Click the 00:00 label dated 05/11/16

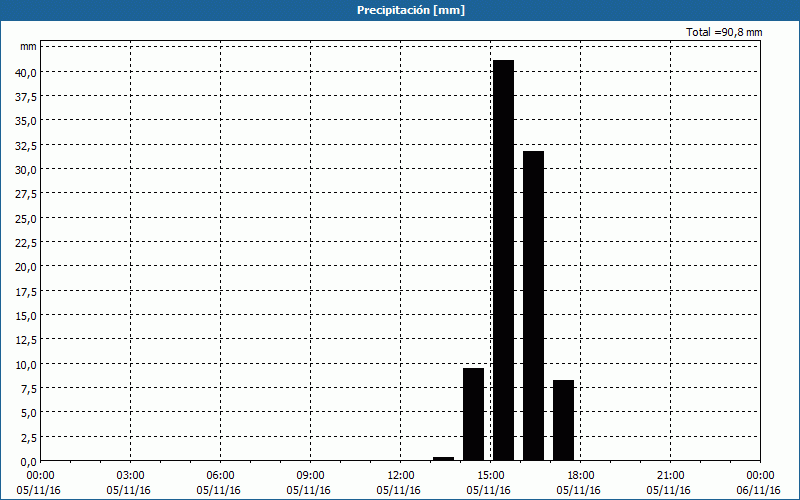point(40,476)
